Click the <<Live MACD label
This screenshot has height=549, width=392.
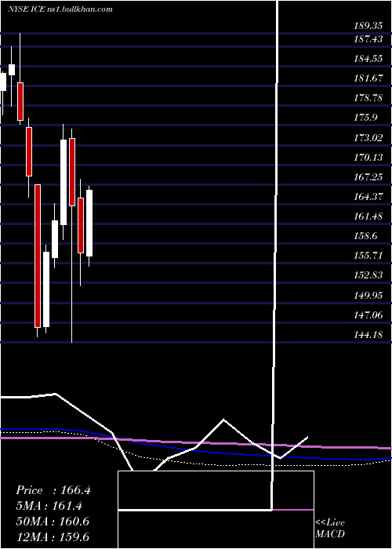pos(330,529)
